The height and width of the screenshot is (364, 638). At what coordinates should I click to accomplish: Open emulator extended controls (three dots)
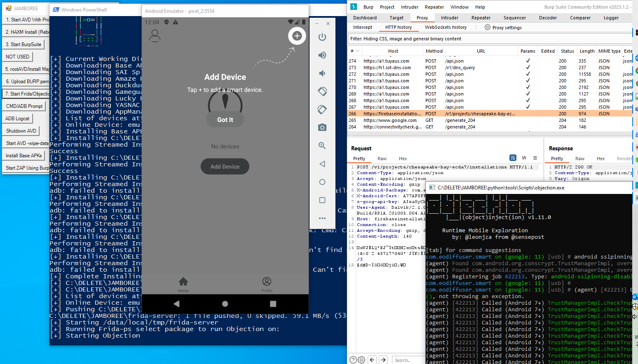[322, 218]
